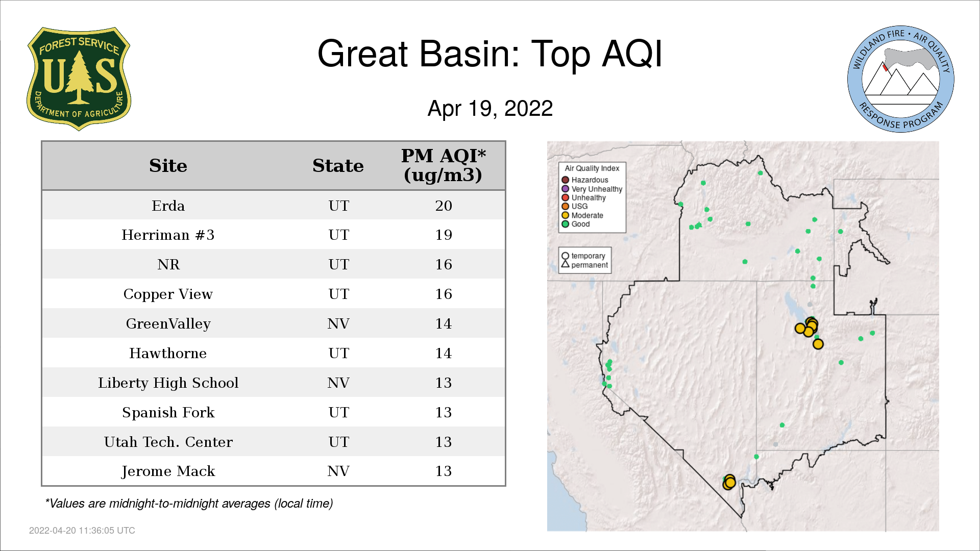Click the 'Apr 19, 2022' date text

[x=490, y=109]
